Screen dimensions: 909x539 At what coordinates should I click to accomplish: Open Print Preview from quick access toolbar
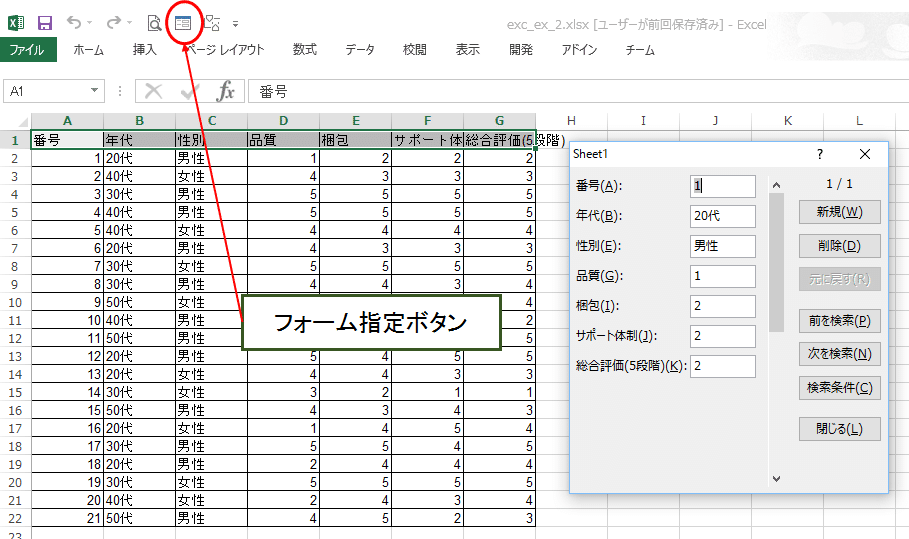[154, 23]
